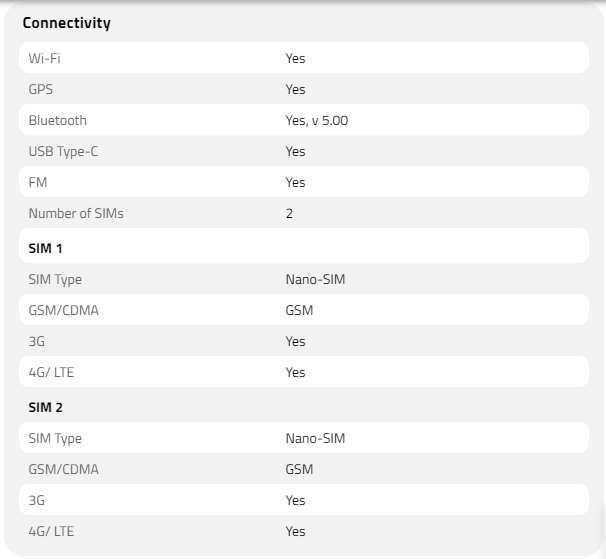Viewport: 606px width, 559px height.
Task: Select the 3G label under SIM 2
Action: 37,500
